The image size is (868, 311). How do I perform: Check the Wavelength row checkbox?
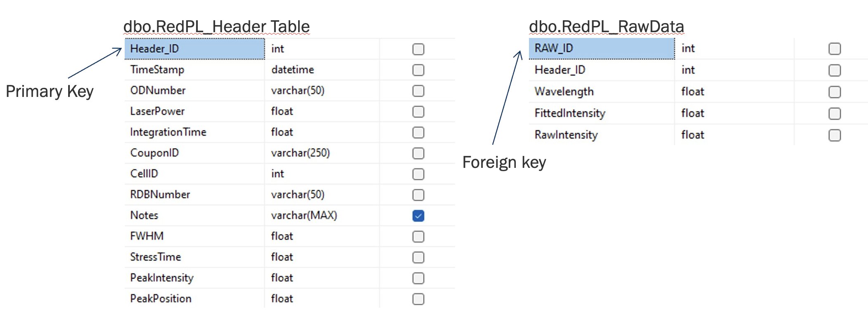[x=834, y=92]
